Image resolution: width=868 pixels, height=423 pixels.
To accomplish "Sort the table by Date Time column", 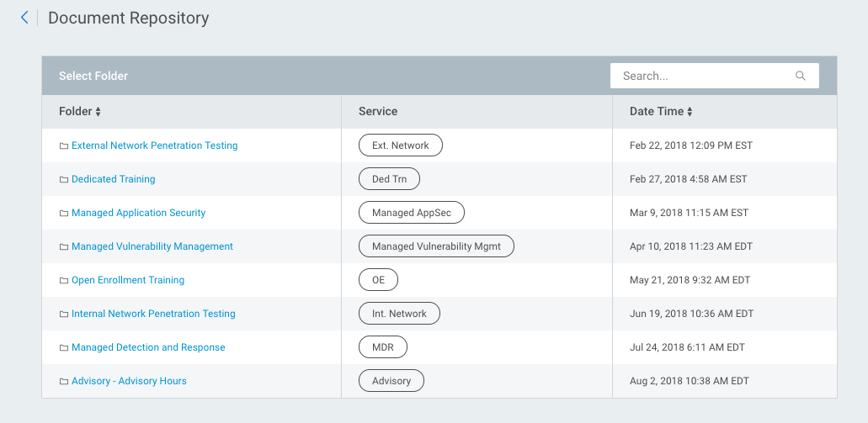I will tap(661, 111).
